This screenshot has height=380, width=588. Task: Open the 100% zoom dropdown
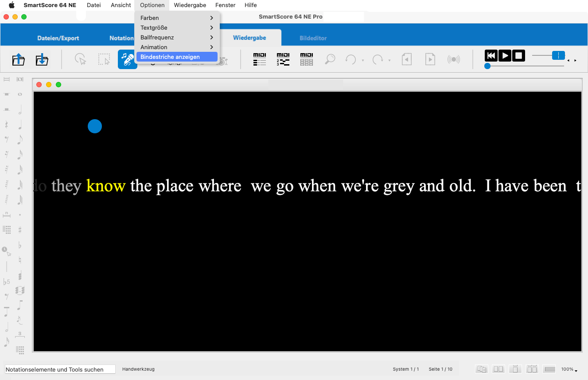pyautogui.click(x=569, y=369)
